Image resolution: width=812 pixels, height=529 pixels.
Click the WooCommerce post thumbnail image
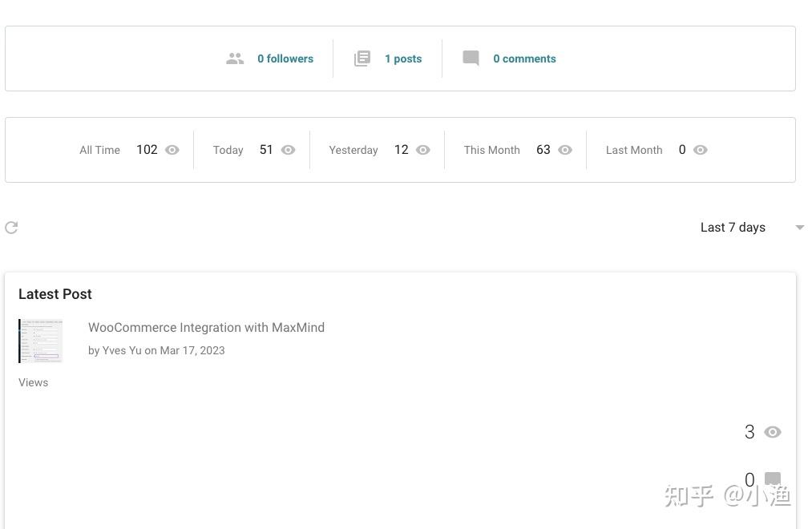tap(41, 341)
